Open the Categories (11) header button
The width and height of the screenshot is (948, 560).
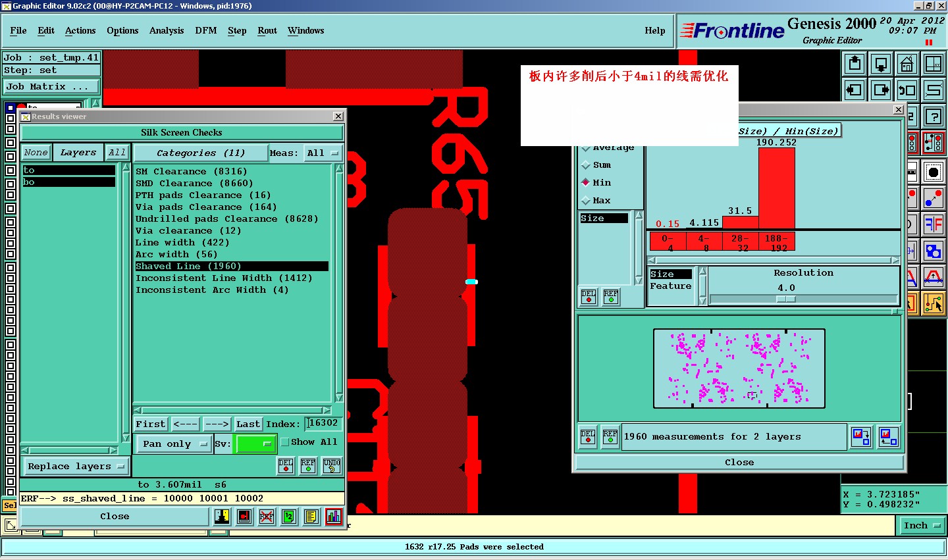point(201,153)
